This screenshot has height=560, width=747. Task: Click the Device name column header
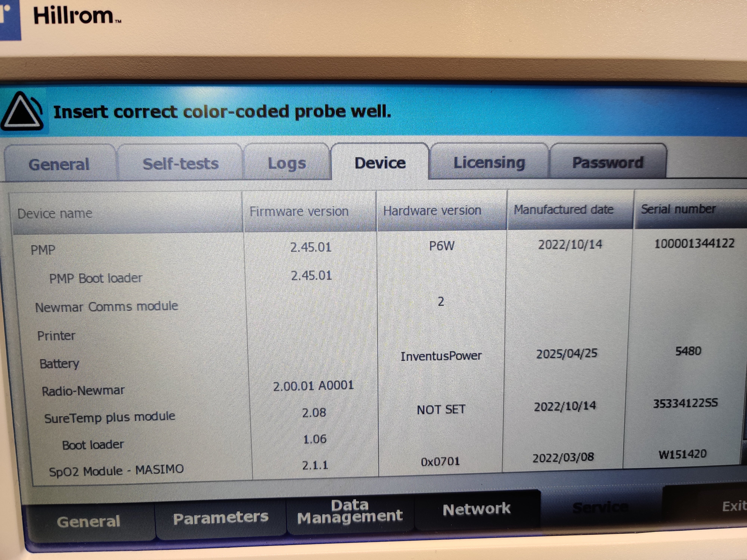55,214
